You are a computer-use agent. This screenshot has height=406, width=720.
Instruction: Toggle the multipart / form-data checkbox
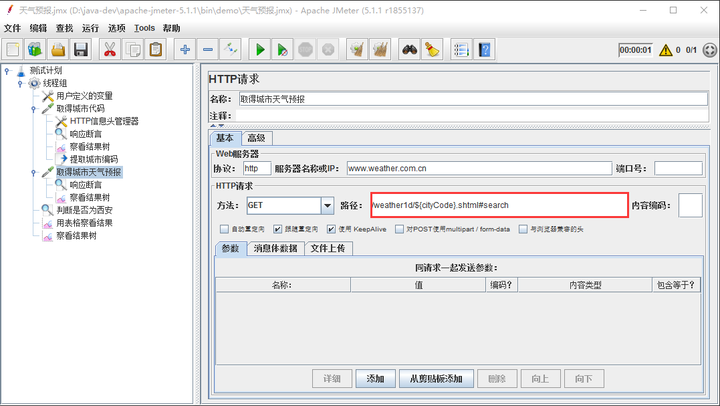pyautogui.click(x=399, y=229)
